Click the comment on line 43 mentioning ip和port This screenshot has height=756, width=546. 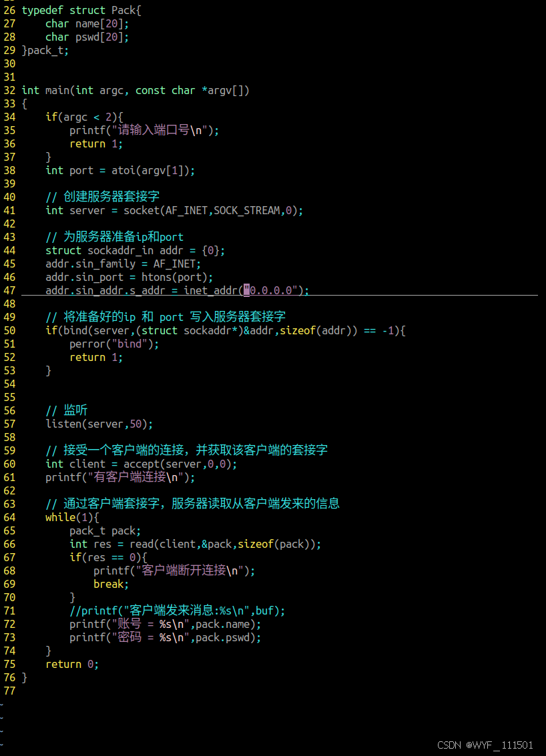tap(114, 238)
